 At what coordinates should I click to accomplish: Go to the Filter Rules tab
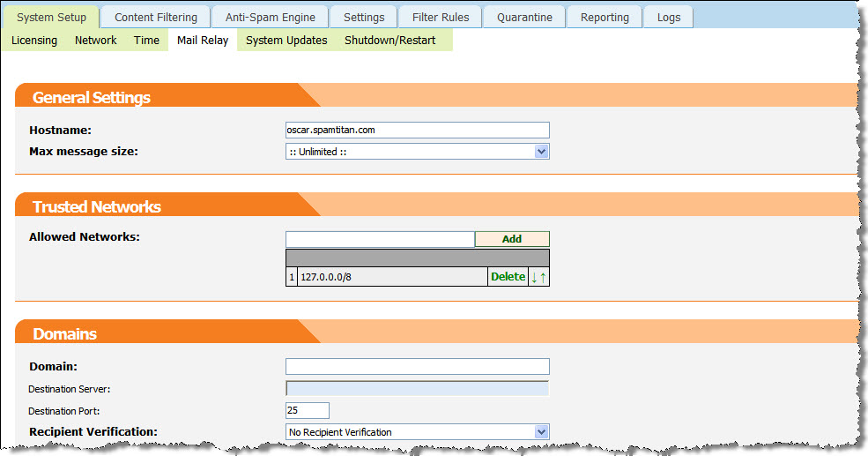[441, 17]
